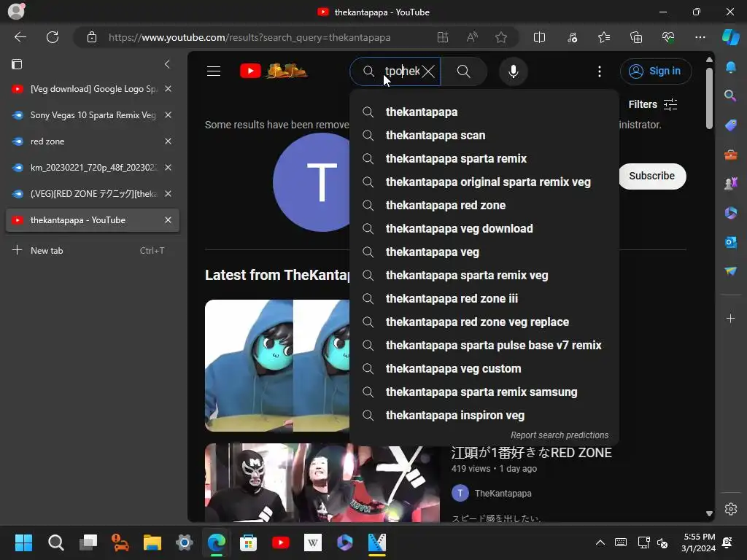The height and width of the screenshot is (560, 747).
Task: Open the blue hoodie video thumbnail
Action: [277, 365]
